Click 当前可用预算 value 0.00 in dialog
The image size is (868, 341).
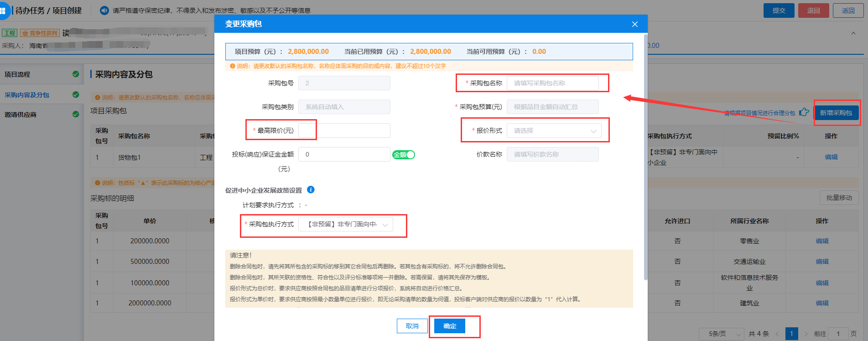[x=539, y=52]
